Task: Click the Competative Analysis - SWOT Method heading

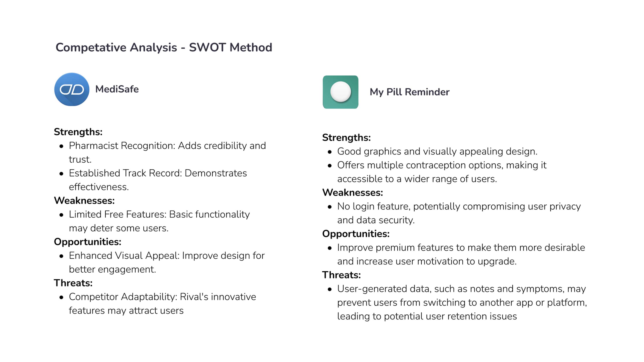Action: pyautogui.click(x=164, y=47)
